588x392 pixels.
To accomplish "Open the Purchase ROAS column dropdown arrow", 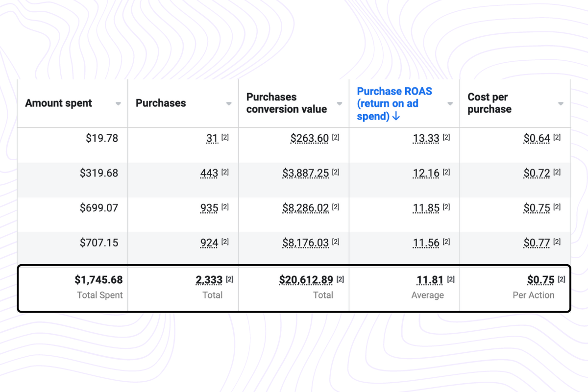I will pyautogui.click(x=450, y=104).
